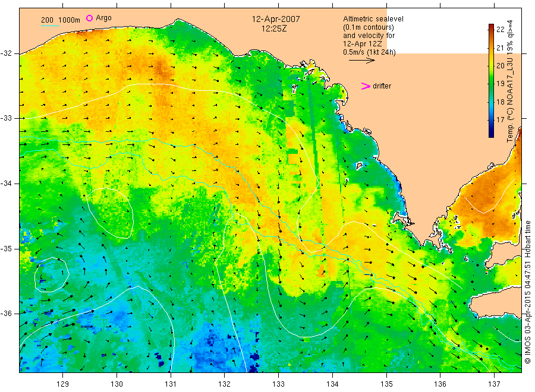The height and width of the screenshot is (392, 535).
Task: Click the vertical IMOS copyright timestamp text
Action: pos(528,292)
